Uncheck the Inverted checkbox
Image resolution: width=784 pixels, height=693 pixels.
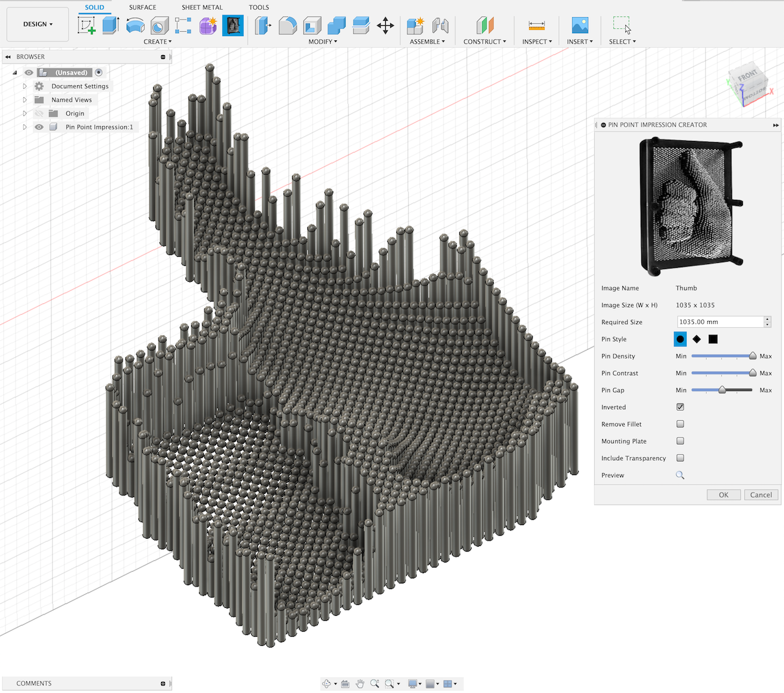[680, 407]
